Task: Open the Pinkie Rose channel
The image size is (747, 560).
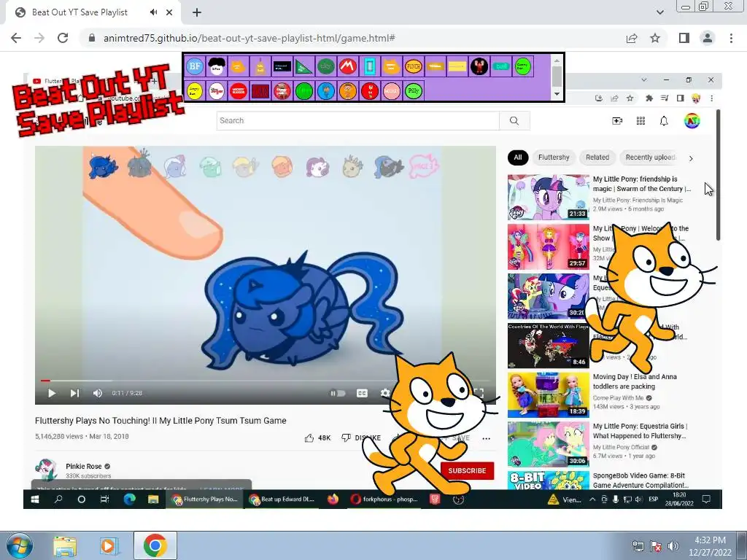Action: pyautogui.click(x=83, y=466)
